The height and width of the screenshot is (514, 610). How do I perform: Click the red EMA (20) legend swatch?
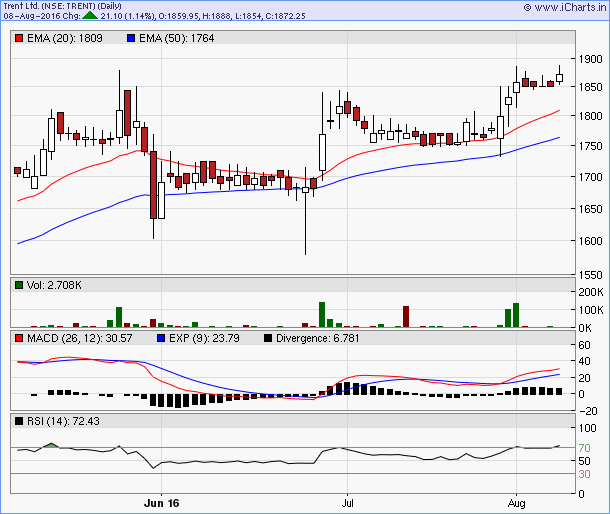19,38
